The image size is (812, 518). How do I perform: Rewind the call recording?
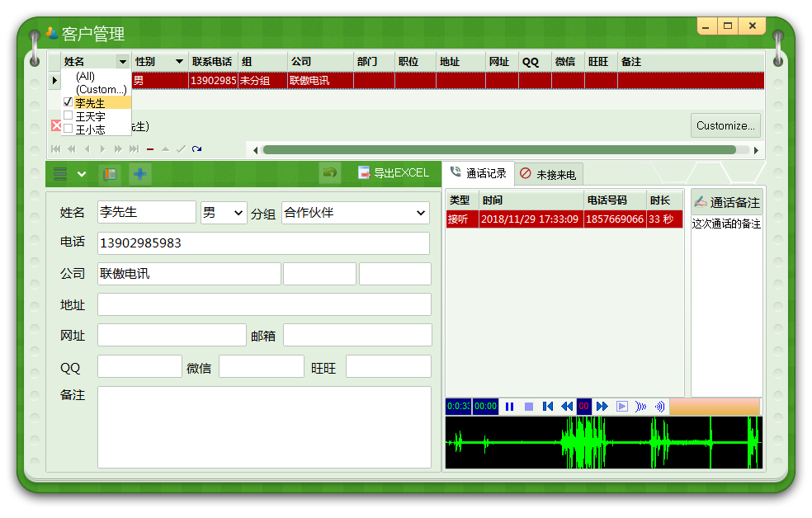[567, 407]
